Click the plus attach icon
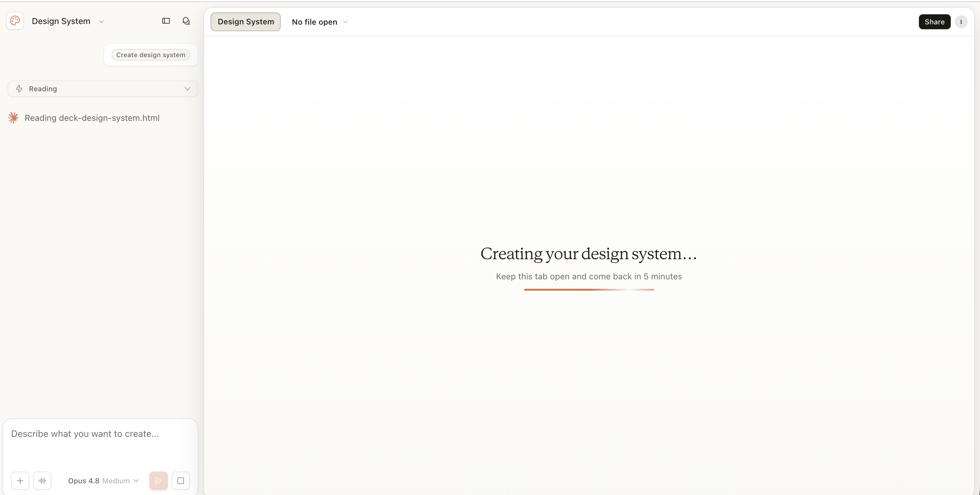Screen dimensions: 980x495 coord(20,481)
